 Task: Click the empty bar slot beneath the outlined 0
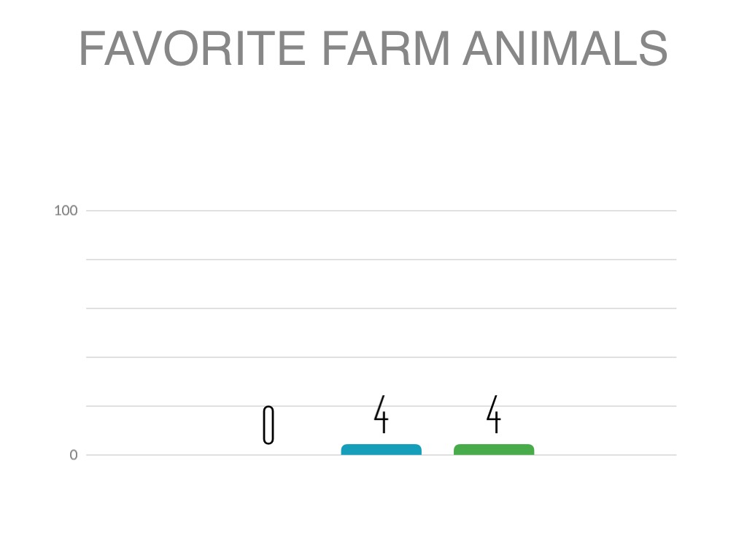(x=268, y=450)
